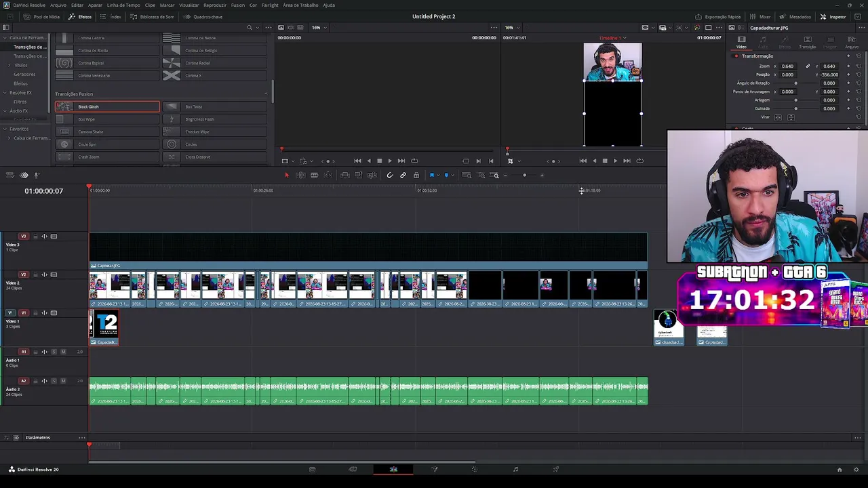868x488 pixels.
Task: Open the Área de Trabalho menu
Action: pos(300,5)
